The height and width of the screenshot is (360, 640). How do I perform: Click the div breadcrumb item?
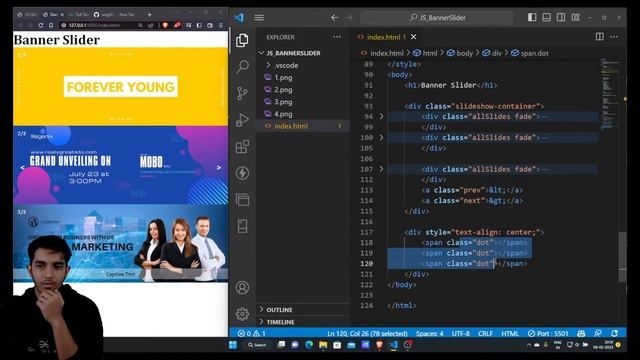pos(492,53)
